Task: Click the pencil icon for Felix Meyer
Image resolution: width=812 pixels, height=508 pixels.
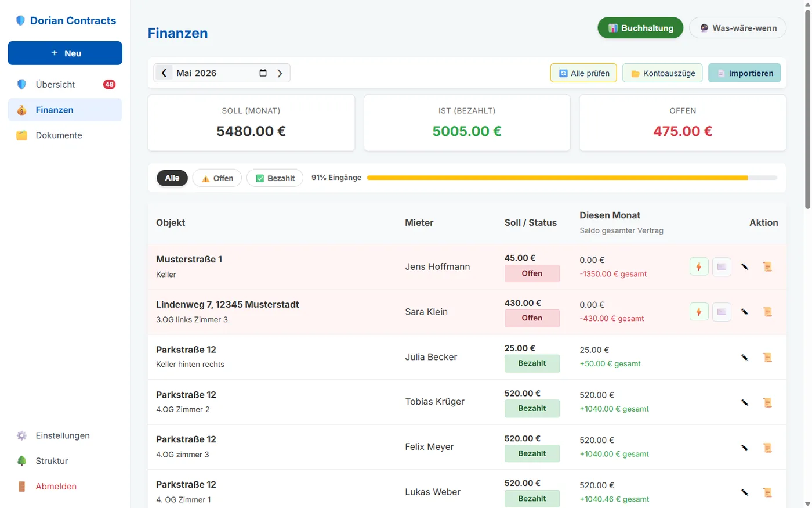Action: 745,448
